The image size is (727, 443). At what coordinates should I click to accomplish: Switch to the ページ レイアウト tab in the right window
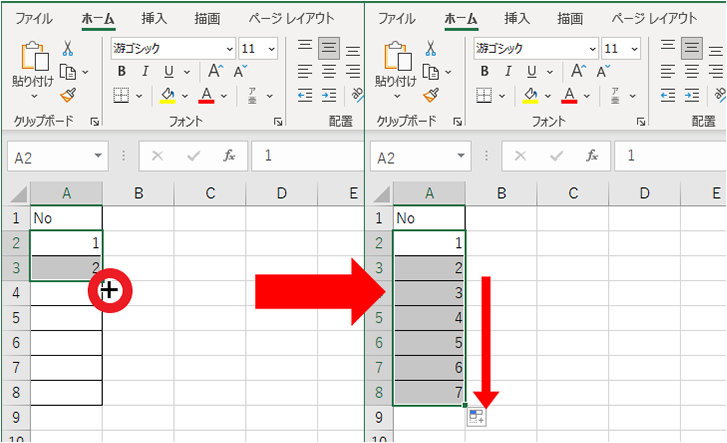tap(654, 18)
